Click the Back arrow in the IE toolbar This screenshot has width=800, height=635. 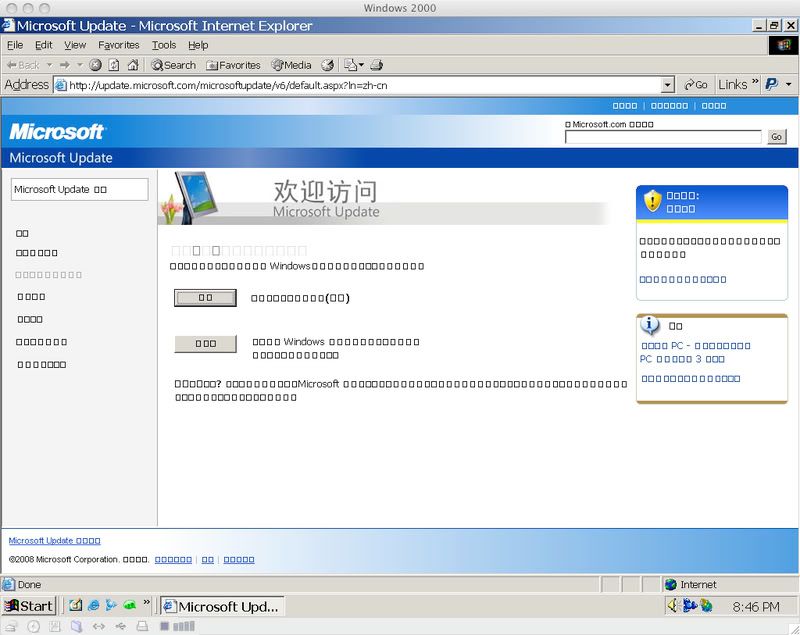pos(23,65)
